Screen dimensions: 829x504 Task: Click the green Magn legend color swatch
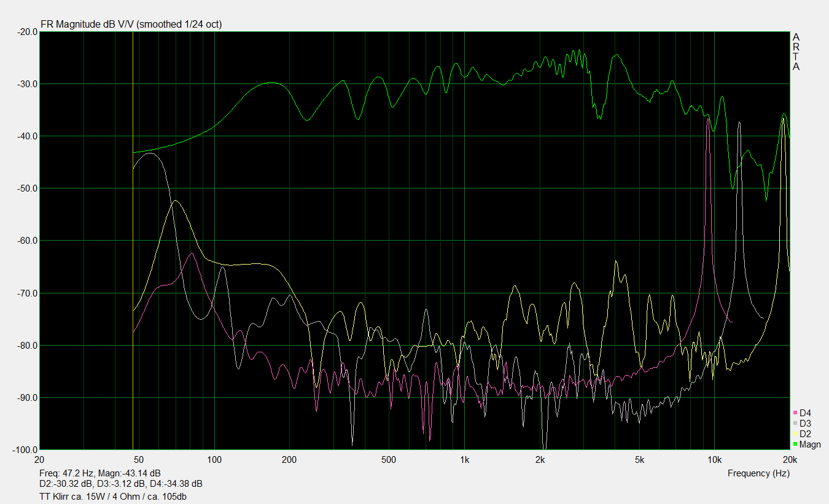pyautogui.click(x=795, y=444)
